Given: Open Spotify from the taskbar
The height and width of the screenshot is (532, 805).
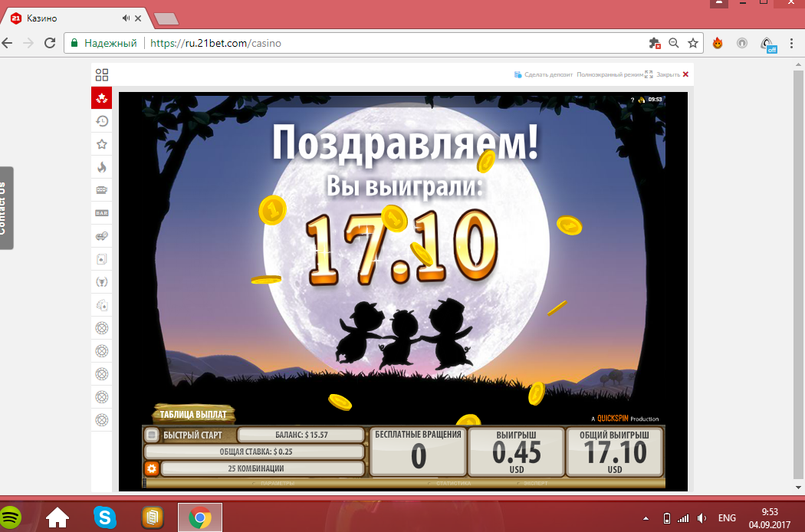Looking at the screenshot, I should pyautogui.click(x=10, y=517).
